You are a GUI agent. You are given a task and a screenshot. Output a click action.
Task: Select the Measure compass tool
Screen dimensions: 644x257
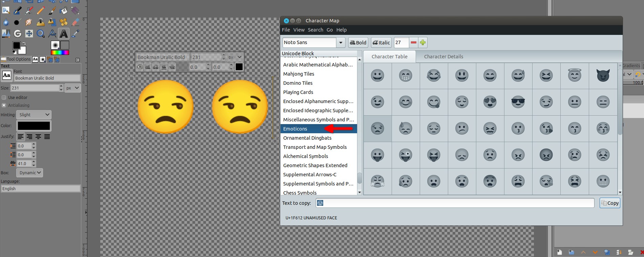pyautogui.click(x=52, y=34)
